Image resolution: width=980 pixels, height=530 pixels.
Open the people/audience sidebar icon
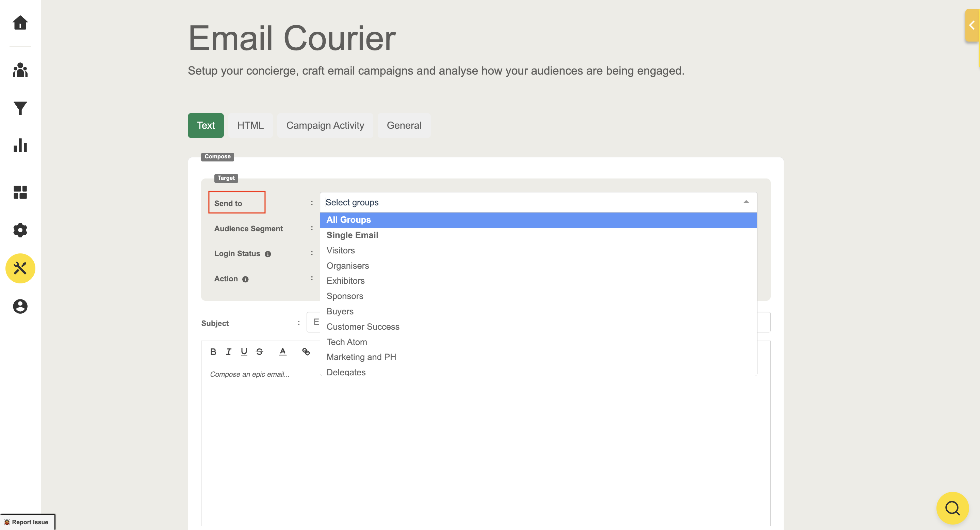20,70
